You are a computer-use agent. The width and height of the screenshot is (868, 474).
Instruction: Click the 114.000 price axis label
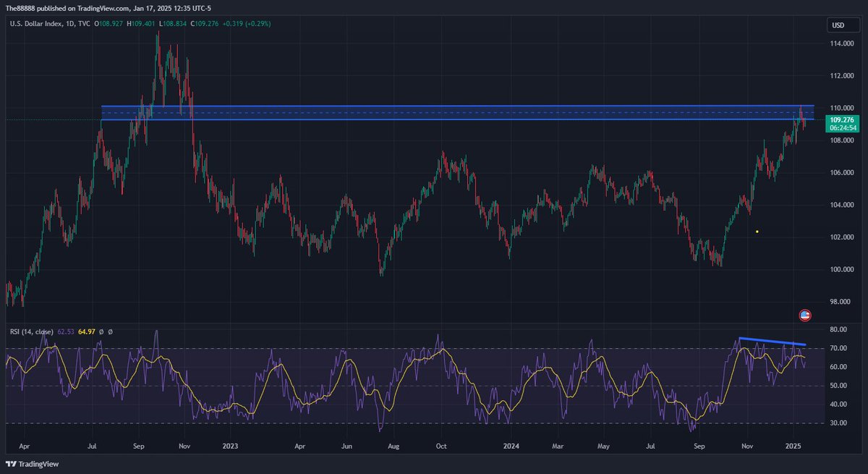tap(841, 43)
